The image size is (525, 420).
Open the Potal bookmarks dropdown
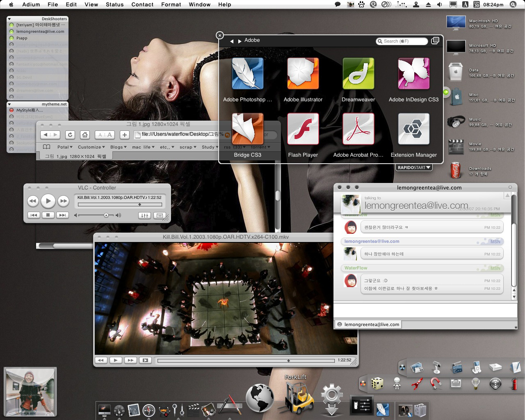click(65, 147)
